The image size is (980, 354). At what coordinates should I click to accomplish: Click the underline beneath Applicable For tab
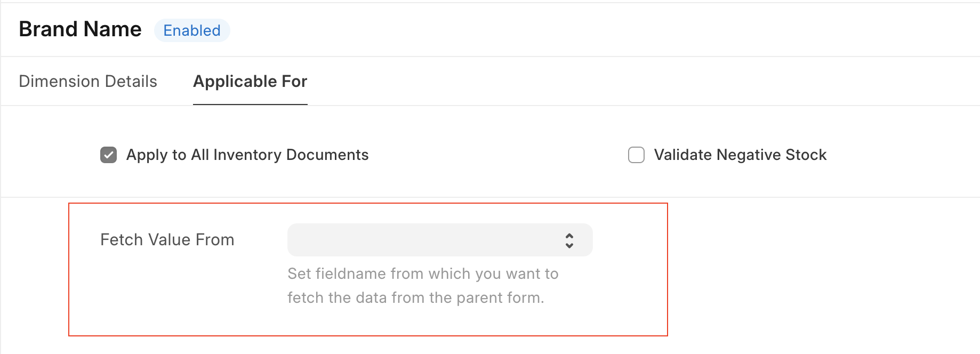click(250, 104)
